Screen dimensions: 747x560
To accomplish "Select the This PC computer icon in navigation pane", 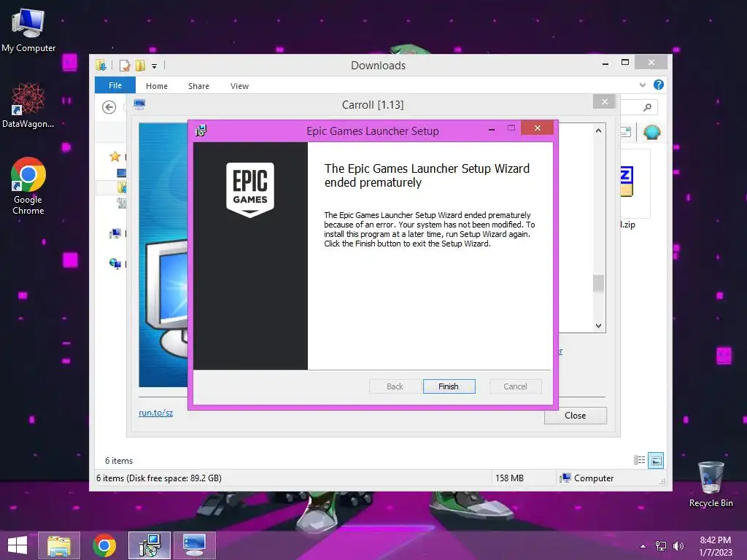I will point(115,233).
